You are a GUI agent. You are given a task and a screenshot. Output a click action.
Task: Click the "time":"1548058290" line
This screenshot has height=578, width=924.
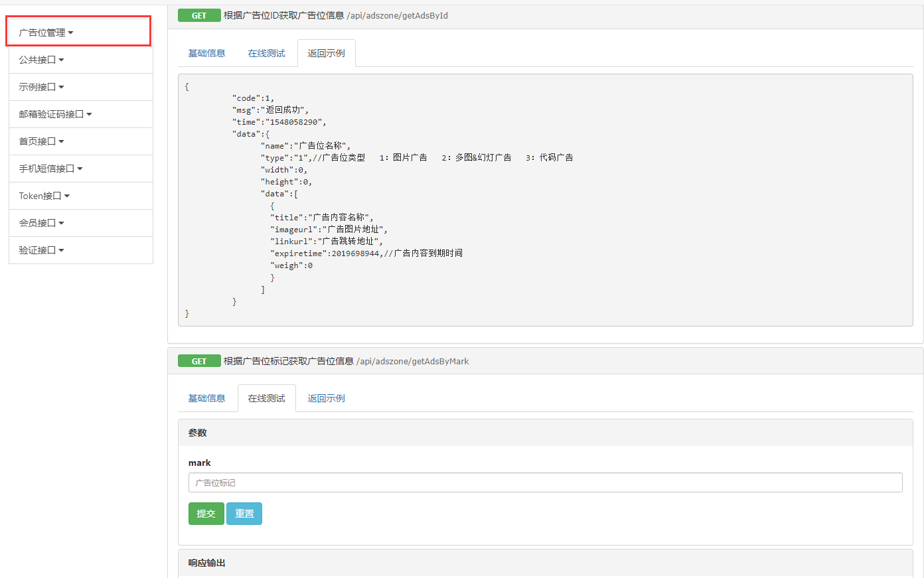coord(279,122)
